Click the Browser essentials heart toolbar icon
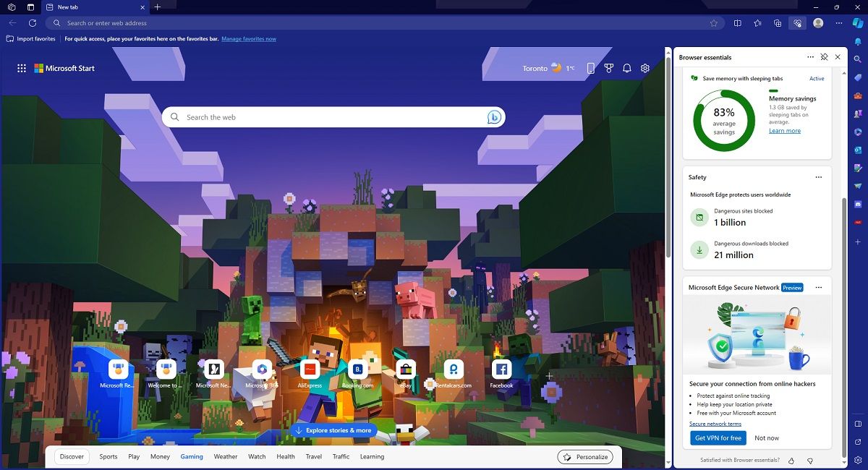 click(797, 23)
